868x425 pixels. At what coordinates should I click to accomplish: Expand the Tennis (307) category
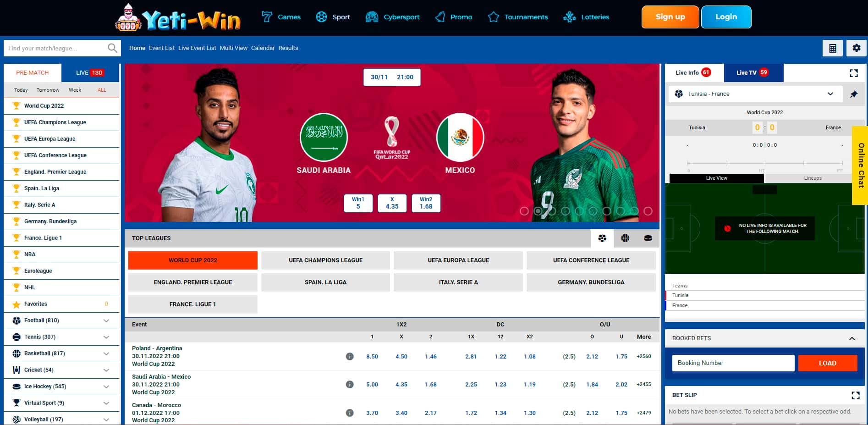106,337
